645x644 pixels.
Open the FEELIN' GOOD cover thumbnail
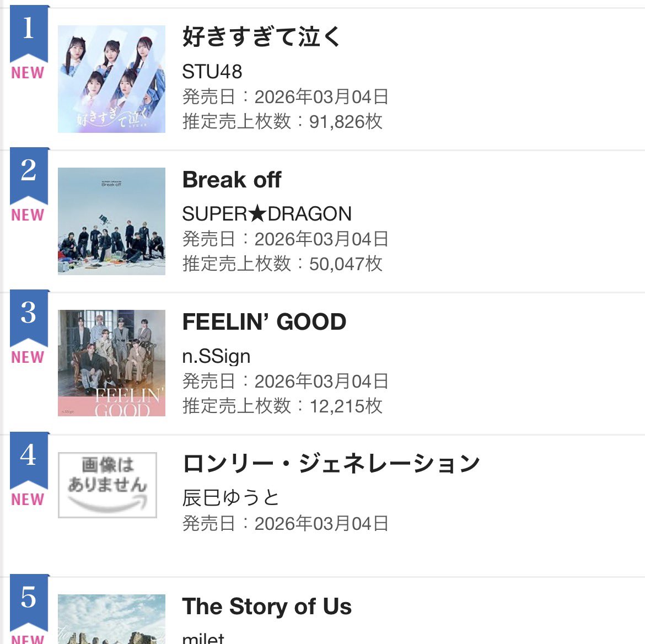tap(111, 363)
